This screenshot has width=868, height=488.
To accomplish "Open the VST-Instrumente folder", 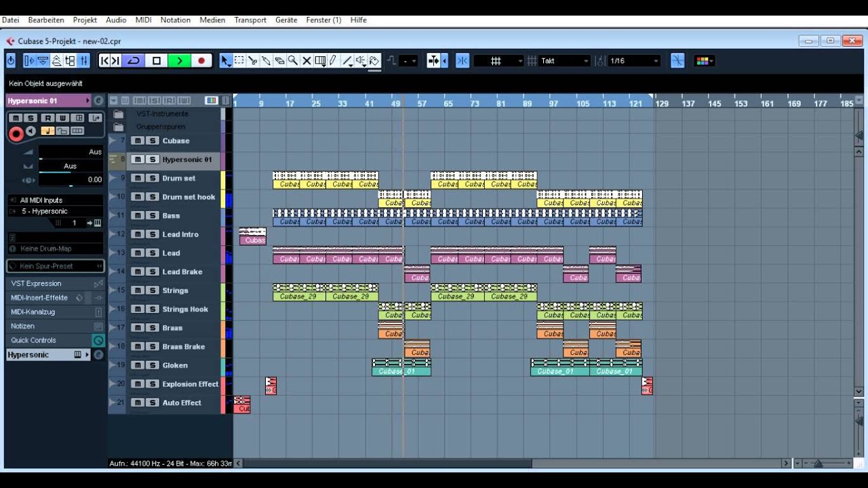I will coord(119,114).
